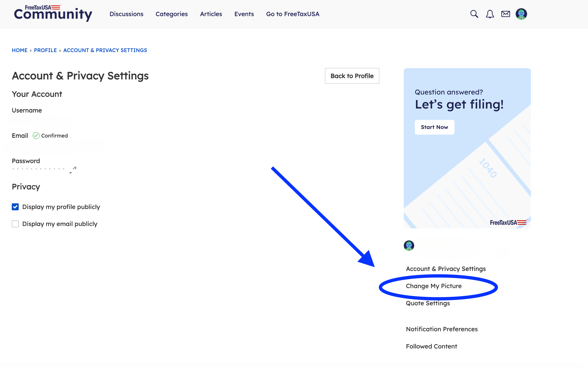This screenshot has height=367, width=588.
Task: Go to the Articles page
Action: coord(211,14)
